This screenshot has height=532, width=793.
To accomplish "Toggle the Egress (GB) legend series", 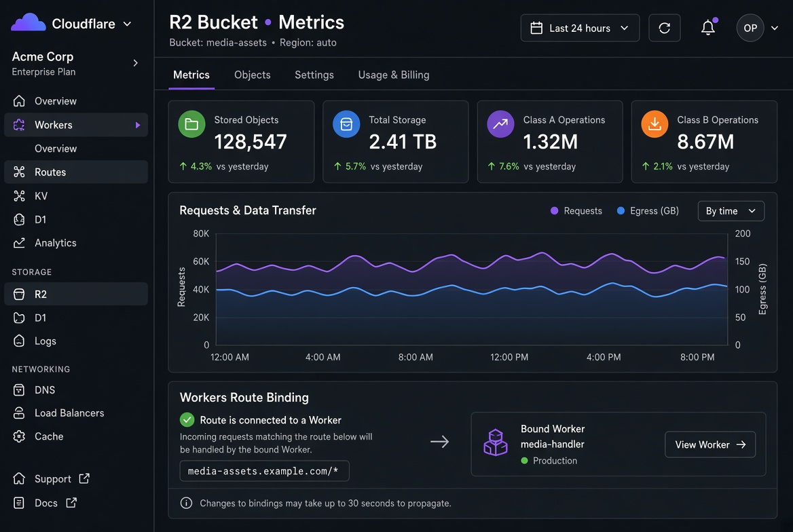I will point(648,211).
